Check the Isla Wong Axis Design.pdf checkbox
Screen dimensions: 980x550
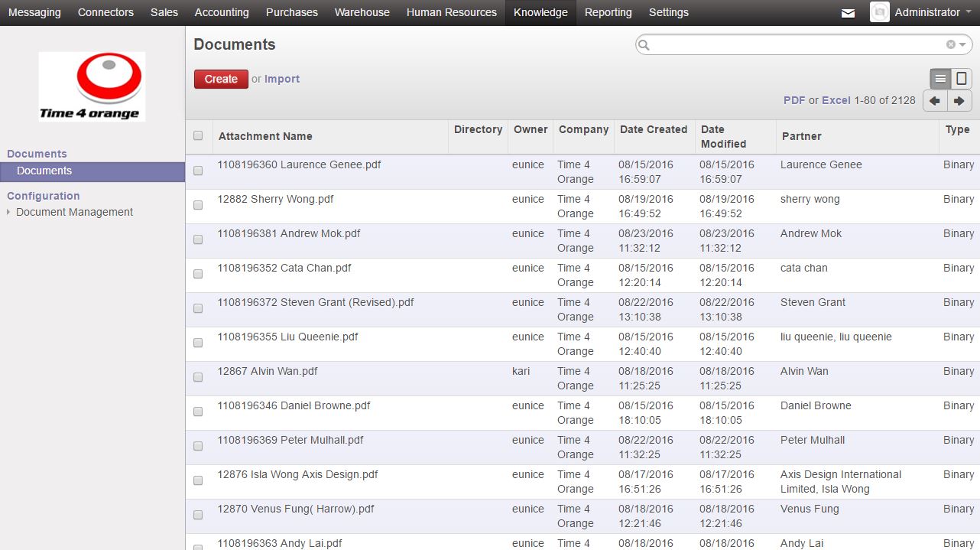pos(198,480)
